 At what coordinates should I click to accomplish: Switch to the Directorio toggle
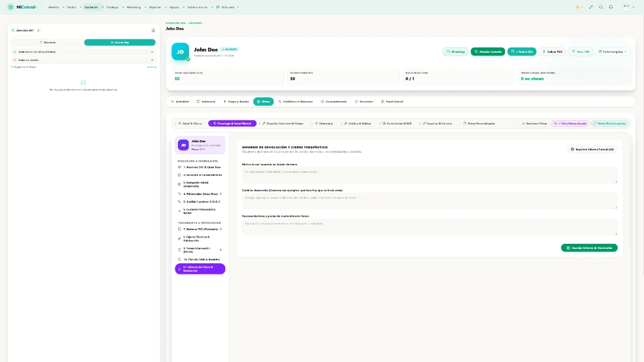48,42
